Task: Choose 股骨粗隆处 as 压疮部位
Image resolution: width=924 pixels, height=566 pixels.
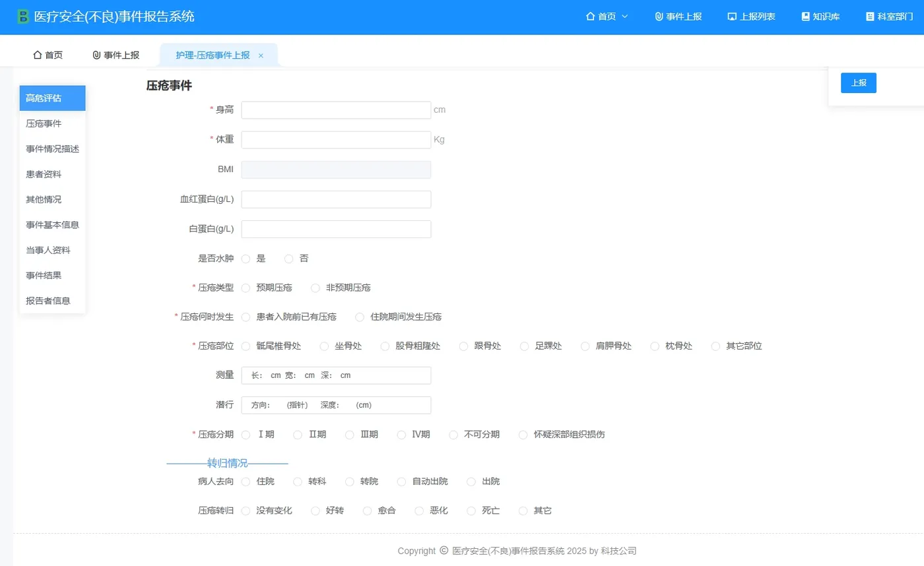Action: click(385, 346)
